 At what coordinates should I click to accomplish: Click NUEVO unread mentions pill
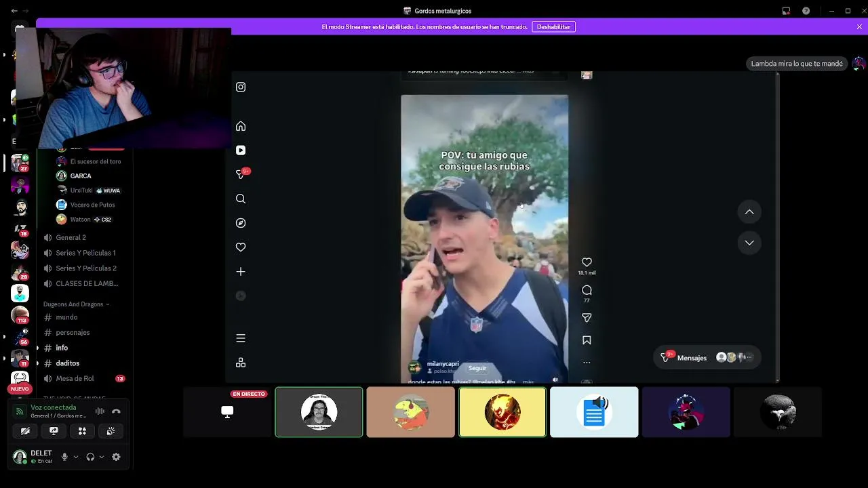(x=20, y=389)
